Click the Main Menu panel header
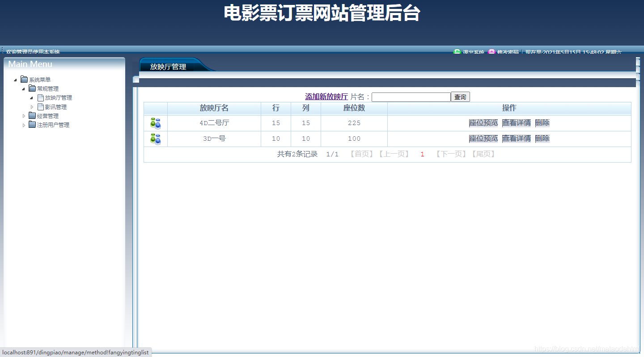The image size is (644, 357). 64,64
